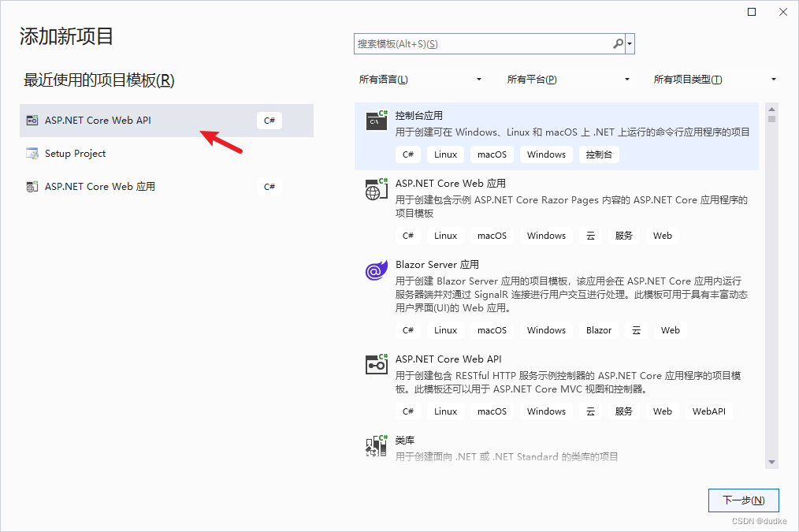Click the 类库 class library icon

coord(377,446)
